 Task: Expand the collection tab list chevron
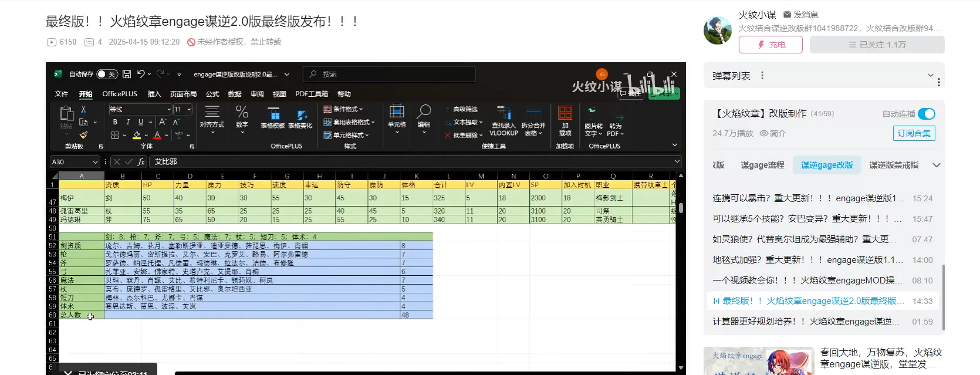pyautogui.click(x=937, y=165)
